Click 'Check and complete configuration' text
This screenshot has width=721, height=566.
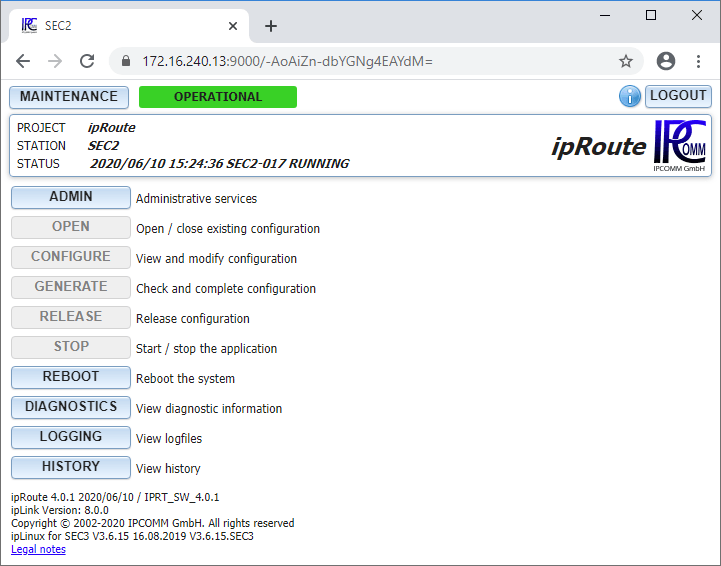226,289
